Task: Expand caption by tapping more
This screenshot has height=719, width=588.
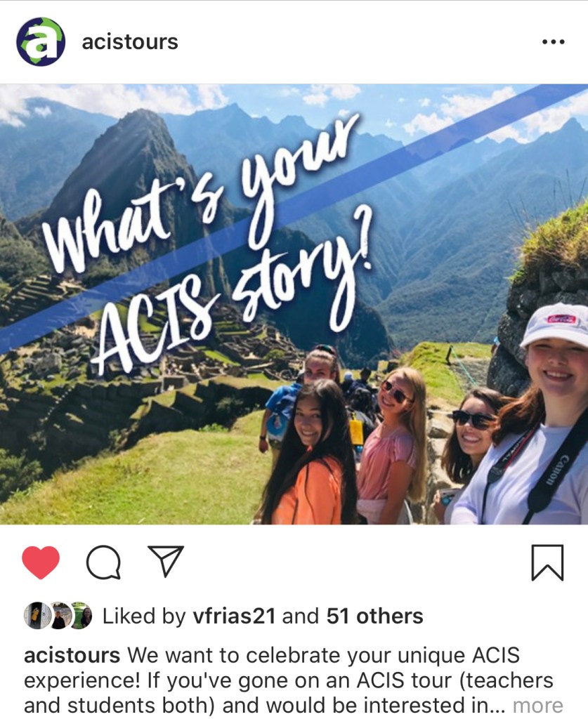Action: click(537, 706)
